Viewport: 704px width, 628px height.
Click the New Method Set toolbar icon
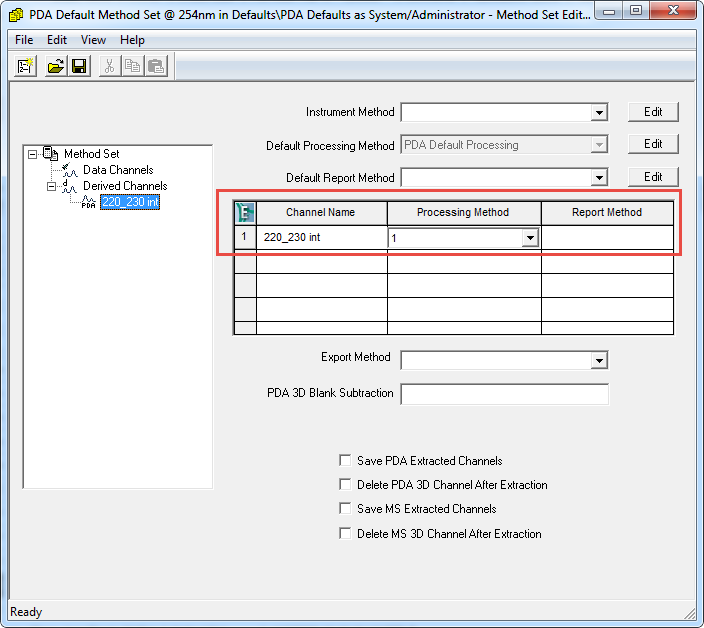[27, 67]
